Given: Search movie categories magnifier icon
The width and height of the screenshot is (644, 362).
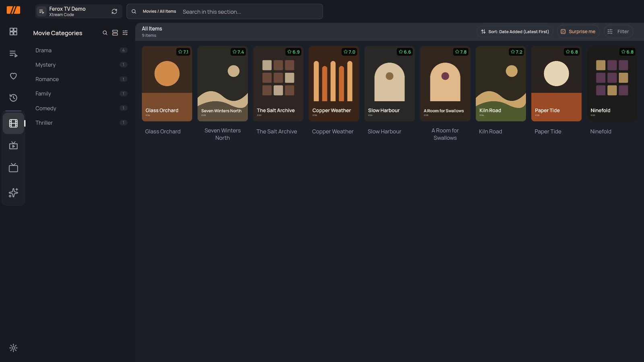Looking at the screenshot, I should tap(105, 33).
